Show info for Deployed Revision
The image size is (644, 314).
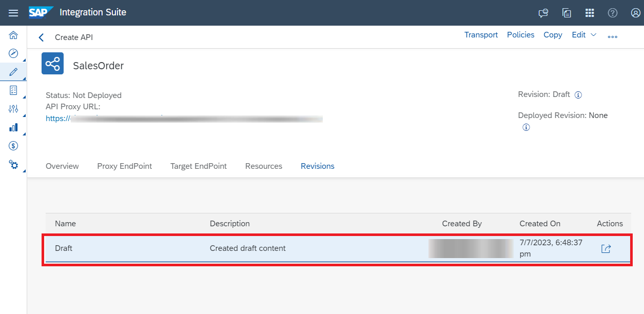[526, 127]
